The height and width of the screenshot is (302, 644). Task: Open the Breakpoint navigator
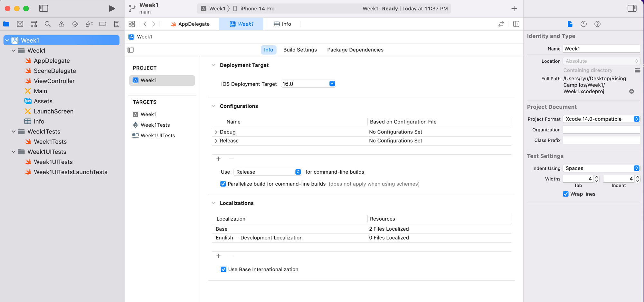[x=103, y=24]
